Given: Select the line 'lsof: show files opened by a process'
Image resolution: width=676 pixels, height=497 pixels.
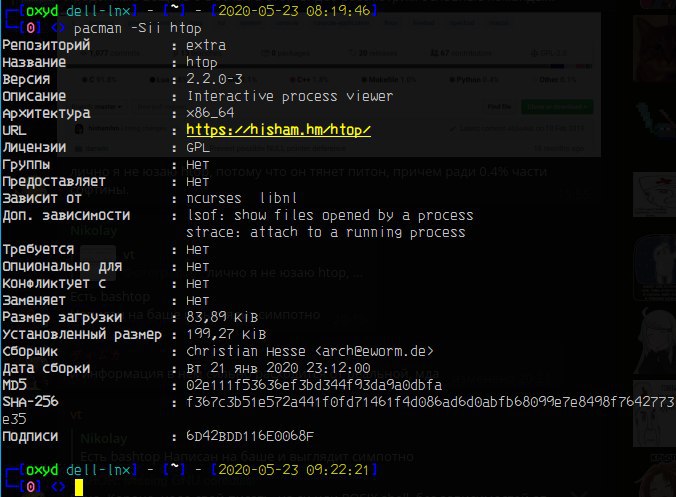Looking at the screenshot, I should [x=330, y=215].
